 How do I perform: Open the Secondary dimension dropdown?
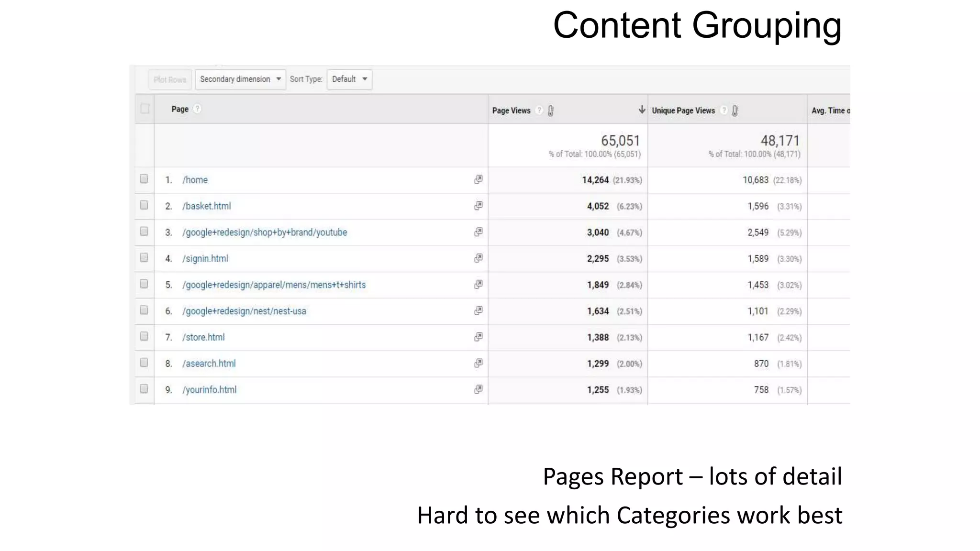pos(240,79)
